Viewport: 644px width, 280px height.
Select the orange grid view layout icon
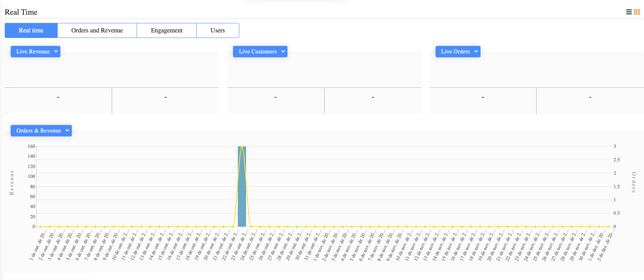(637, 12)
